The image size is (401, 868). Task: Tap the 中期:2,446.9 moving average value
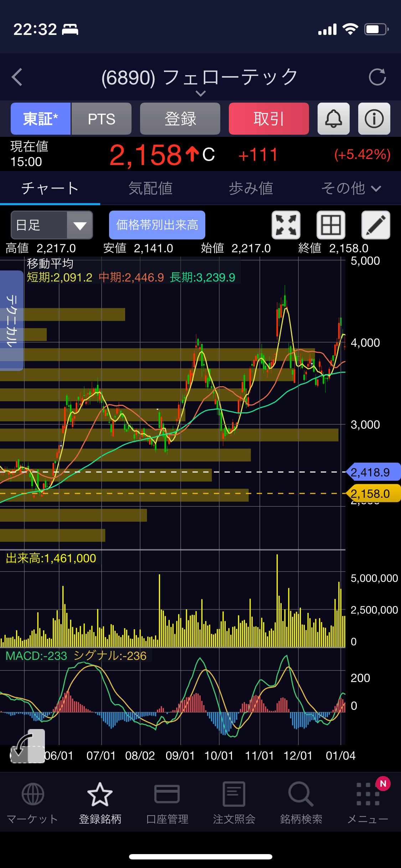[x=131, y=277]
